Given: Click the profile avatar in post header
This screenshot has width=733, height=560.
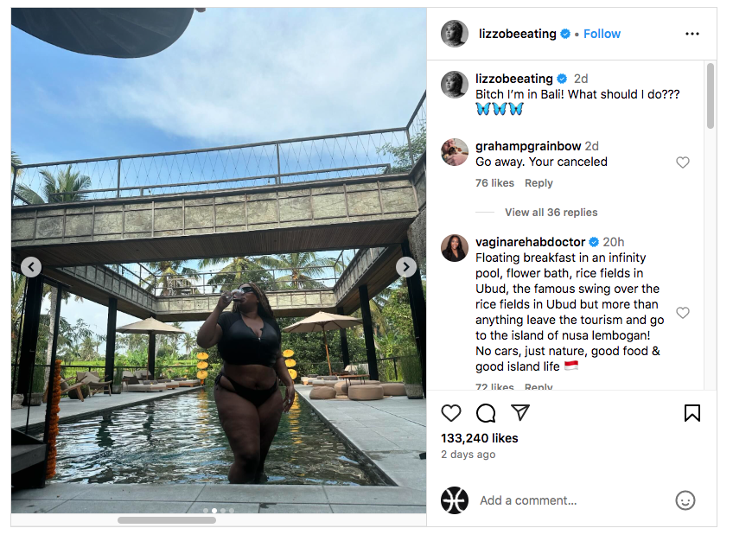Looking at the screenshot, I should tap(455, 34).
